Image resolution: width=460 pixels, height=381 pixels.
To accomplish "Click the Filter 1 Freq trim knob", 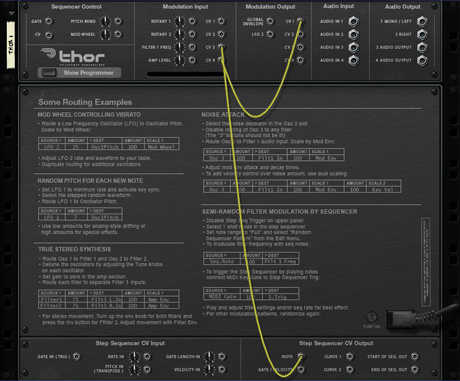I will 179,47.
